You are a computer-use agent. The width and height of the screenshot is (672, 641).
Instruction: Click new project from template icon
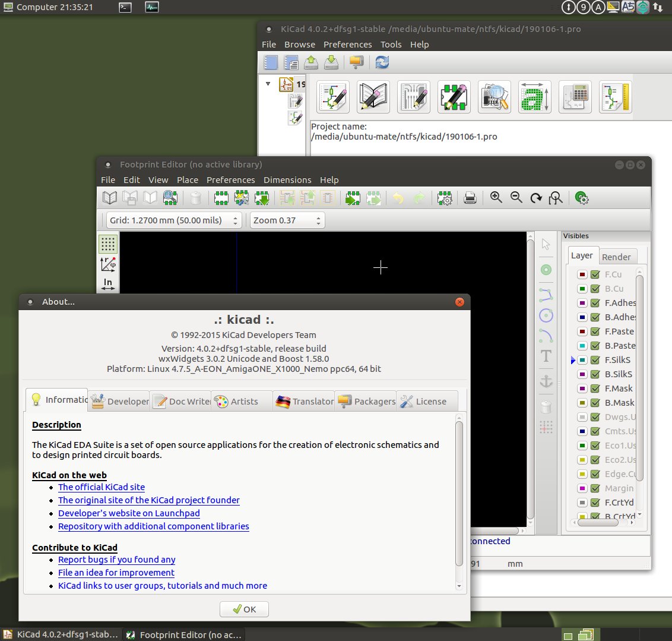291,62
